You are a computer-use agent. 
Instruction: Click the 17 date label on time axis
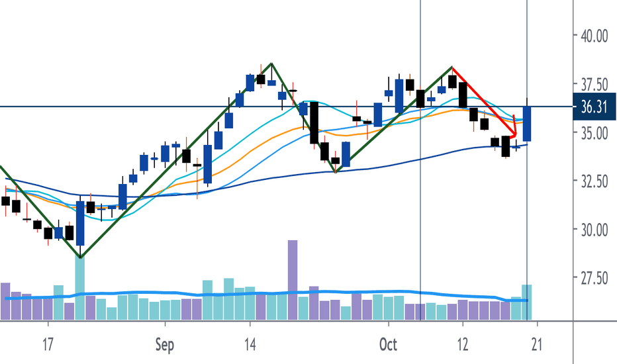[x=48, y=345]
